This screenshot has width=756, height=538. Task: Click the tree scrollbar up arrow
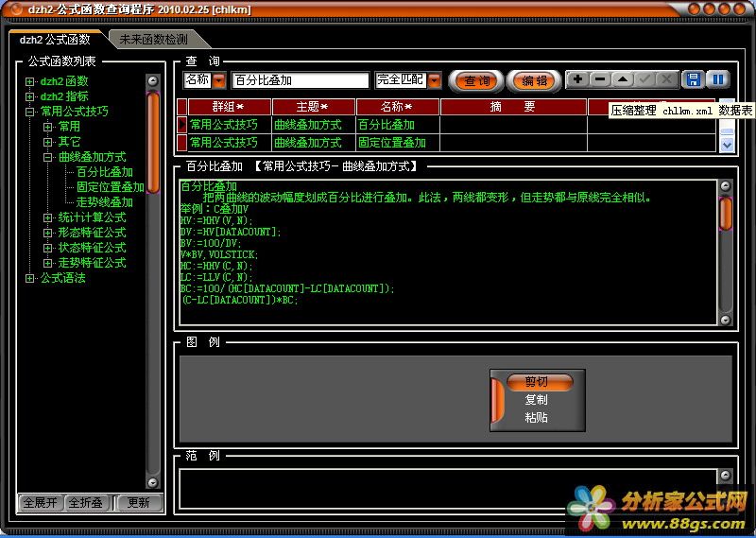click(153, 81)
